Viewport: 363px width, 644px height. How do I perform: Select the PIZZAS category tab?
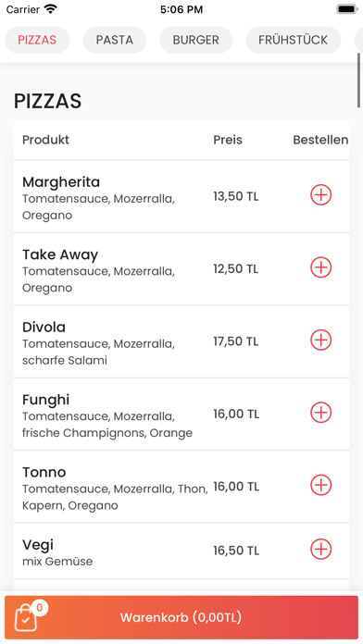37,40
